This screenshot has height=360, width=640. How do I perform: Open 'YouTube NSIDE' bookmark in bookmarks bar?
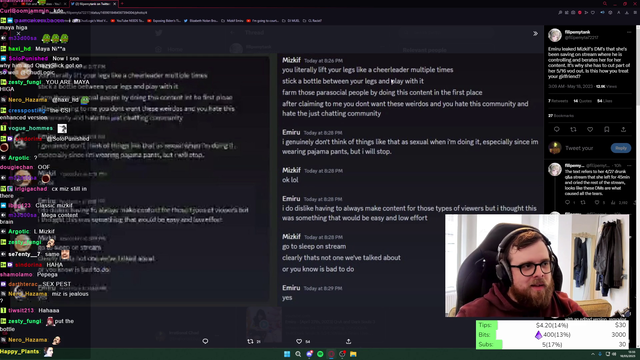(128, 20)
